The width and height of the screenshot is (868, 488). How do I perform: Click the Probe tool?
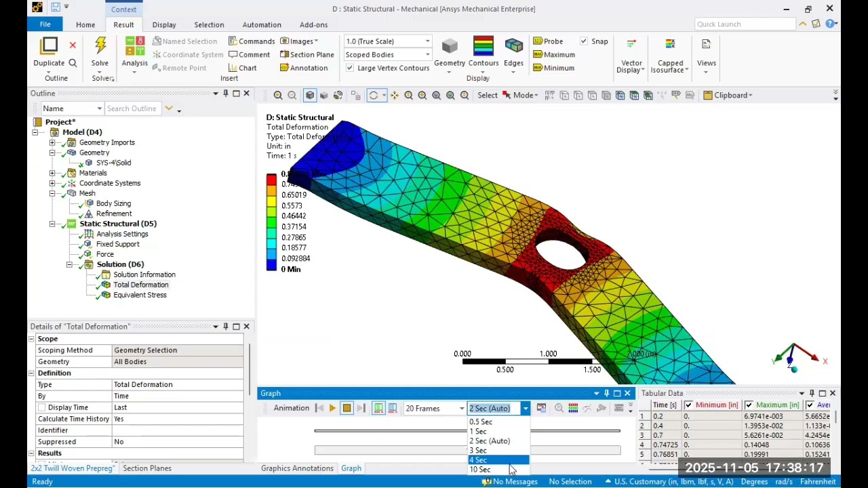548,41
